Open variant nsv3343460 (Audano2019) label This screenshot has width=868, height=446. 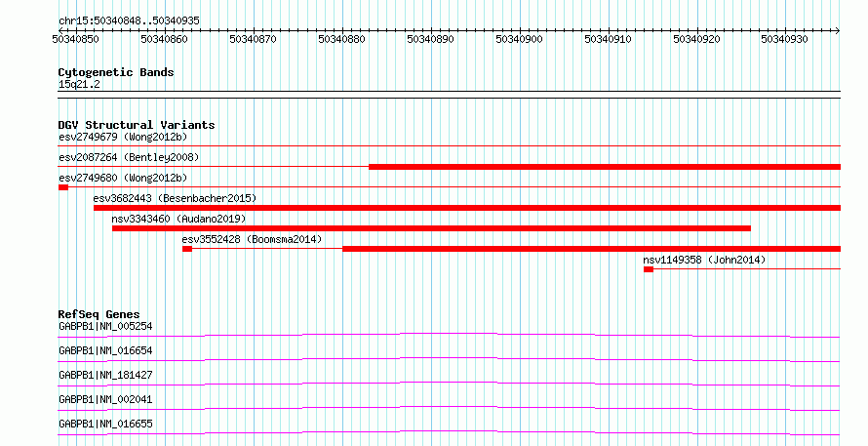(x=178, y=219)
